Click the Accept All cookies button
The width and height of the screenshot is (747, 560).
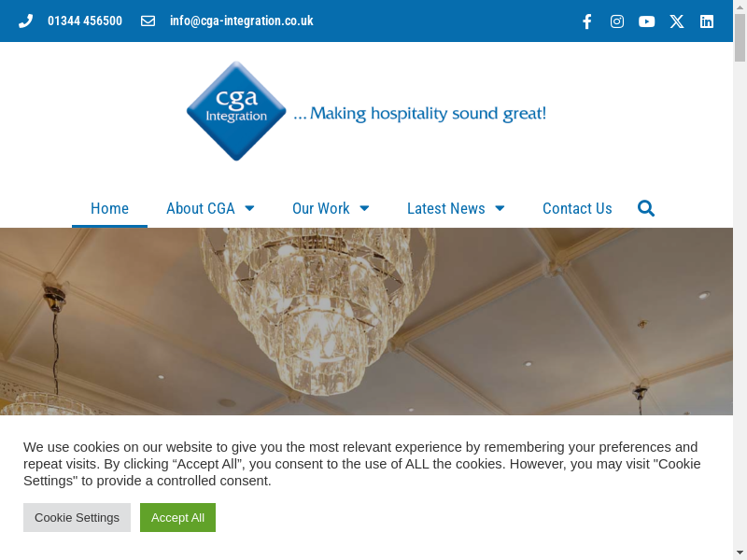[177, 518]
